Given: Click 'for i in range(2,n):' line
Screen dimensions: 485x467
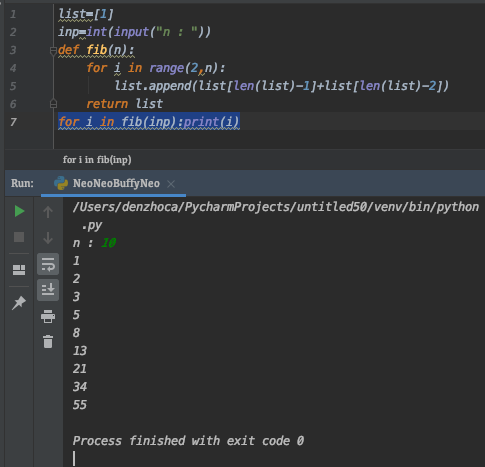Looking at the screenshot, I should point(156,68).
